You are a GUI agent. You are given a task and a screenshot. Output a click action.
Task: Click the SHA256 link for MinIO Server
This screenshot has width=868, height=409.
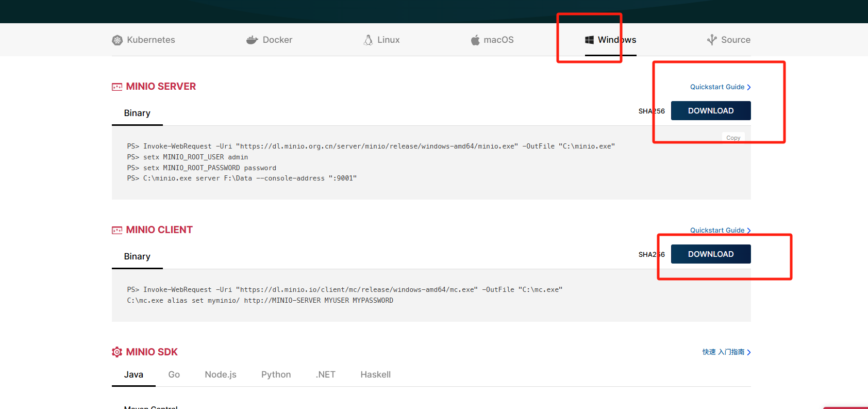(x=652, y=111)
